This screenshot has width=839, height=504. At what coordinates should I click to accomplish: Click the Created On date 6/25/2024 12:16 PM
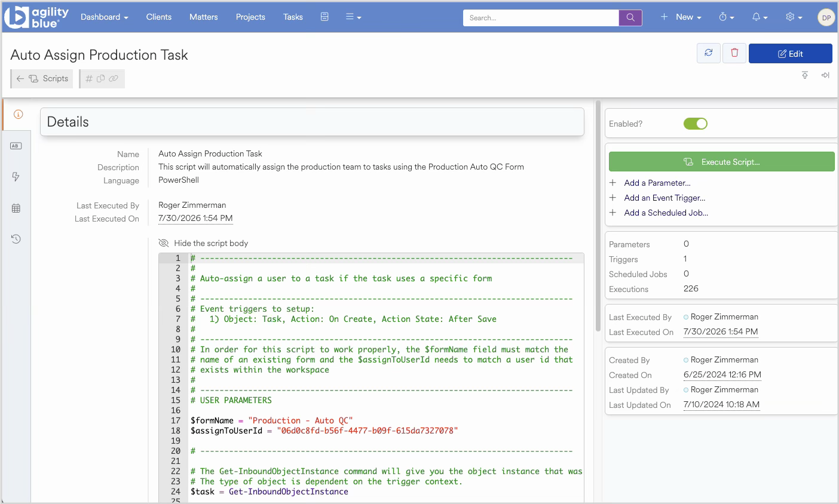[x=722, y=374]
